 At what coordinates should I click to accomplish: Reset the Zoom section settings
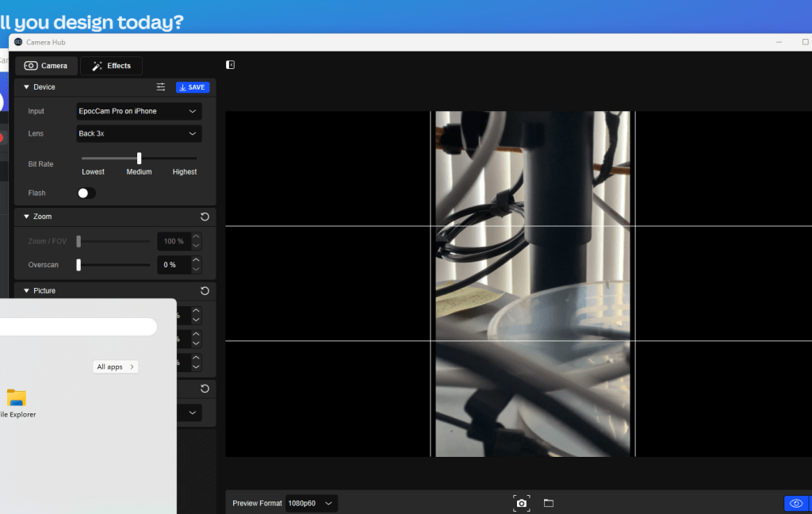coord(205,217)
